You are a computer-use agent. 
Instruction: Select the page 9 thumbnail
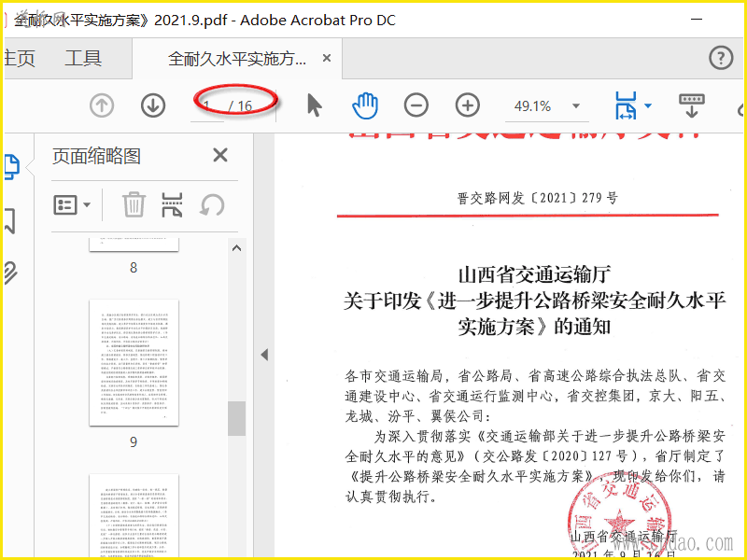point(134,362)
